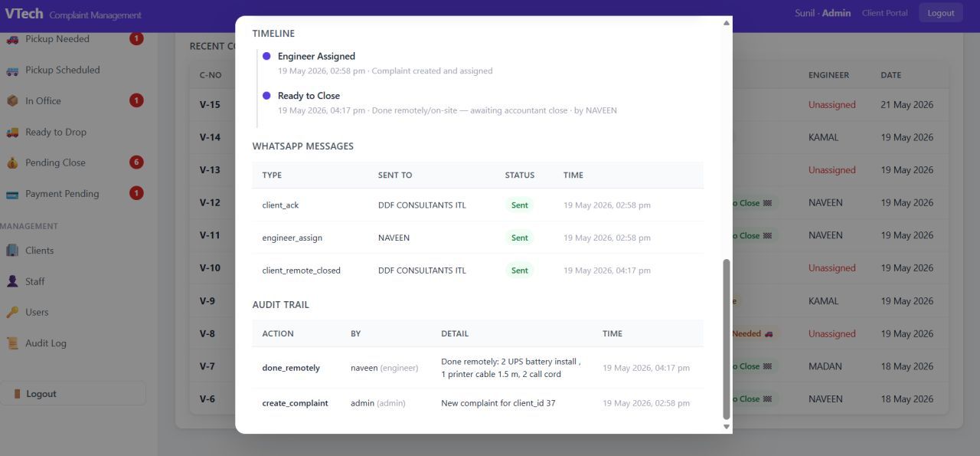Click the DATE column header
Viewport: 980px width, 456px height.
coord(890,75)
